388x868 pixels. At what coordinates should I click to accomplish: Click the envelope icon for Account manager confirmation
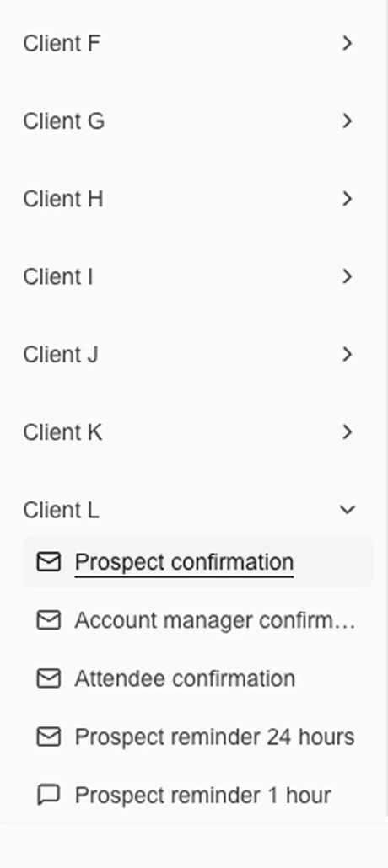tap(48, 620)
